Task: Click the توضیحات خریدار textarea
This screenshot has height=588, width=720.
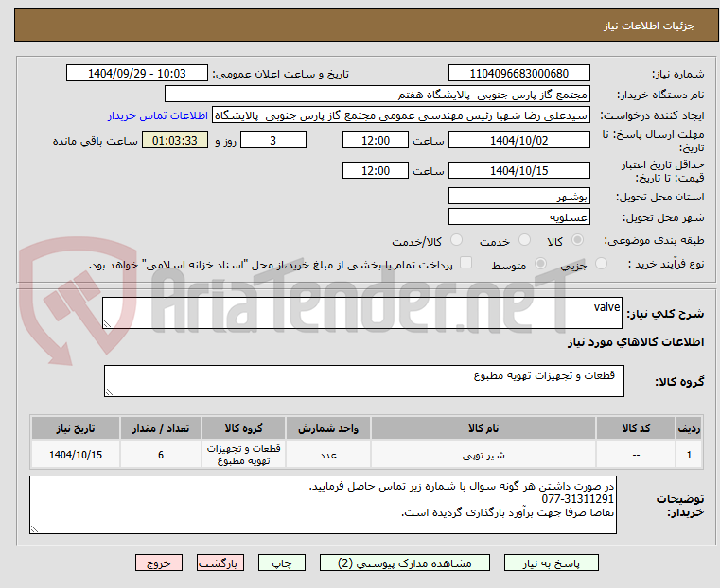Action: click(324, 505)
